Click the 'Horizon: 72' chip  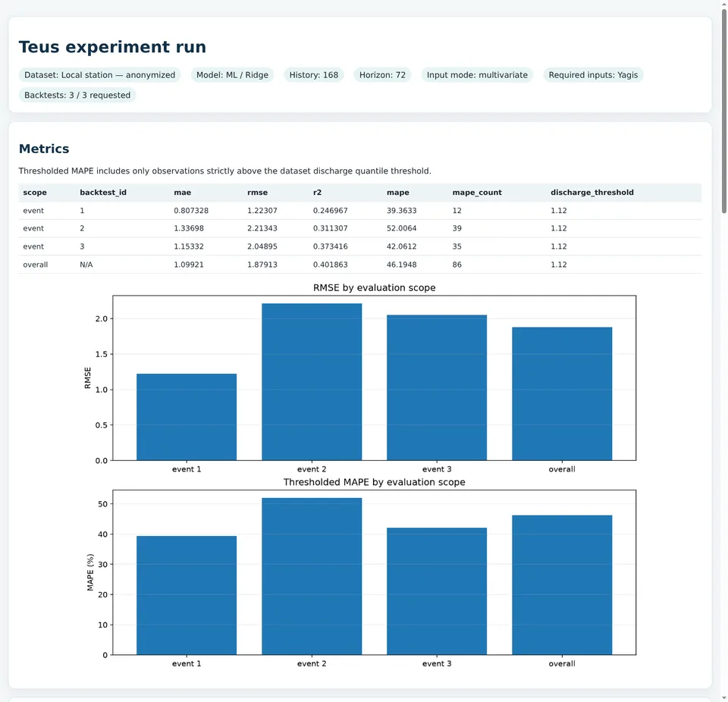[382, 75]
